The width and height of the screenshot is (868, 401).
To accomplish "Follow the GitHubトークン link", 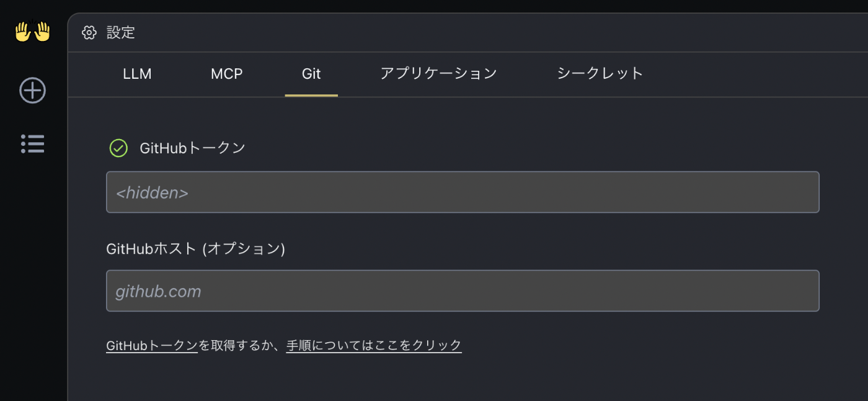I will [152, 345].
